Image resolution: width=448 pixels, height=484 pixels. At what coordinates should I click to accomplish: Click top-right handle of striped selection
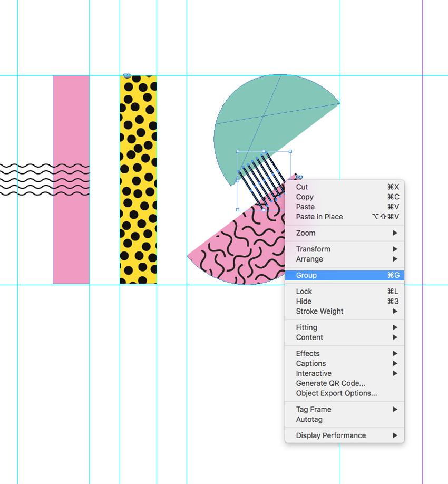tap(290, 151)
